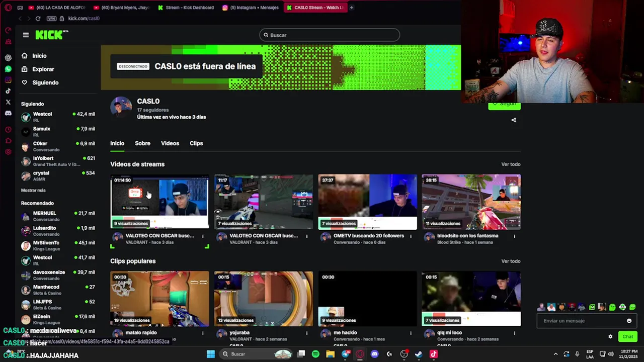Switch to the Inicio channel tab
This screenshot has height=362, width=644.
pyautogui.click(x=117, y=143)
